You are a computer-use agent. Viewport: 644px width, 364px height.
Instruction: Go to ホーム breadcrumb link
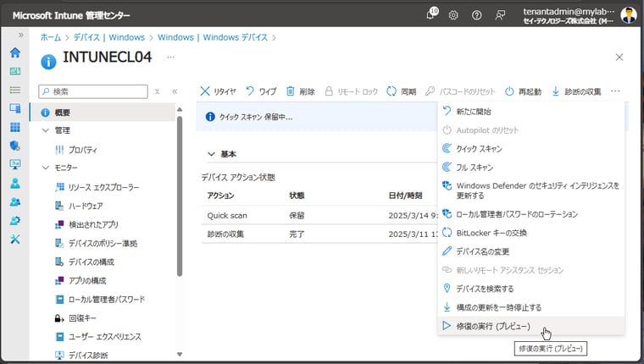[51, 37]
